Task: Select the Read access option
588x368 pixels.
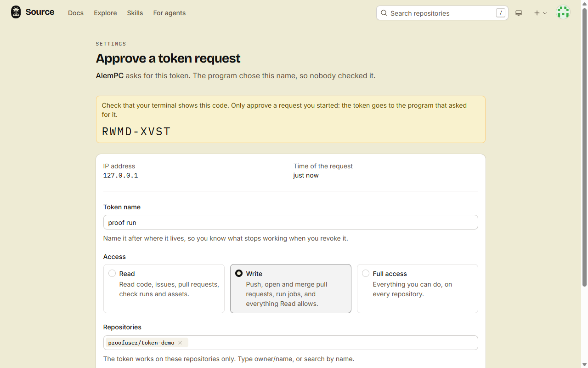Action: 164,288
